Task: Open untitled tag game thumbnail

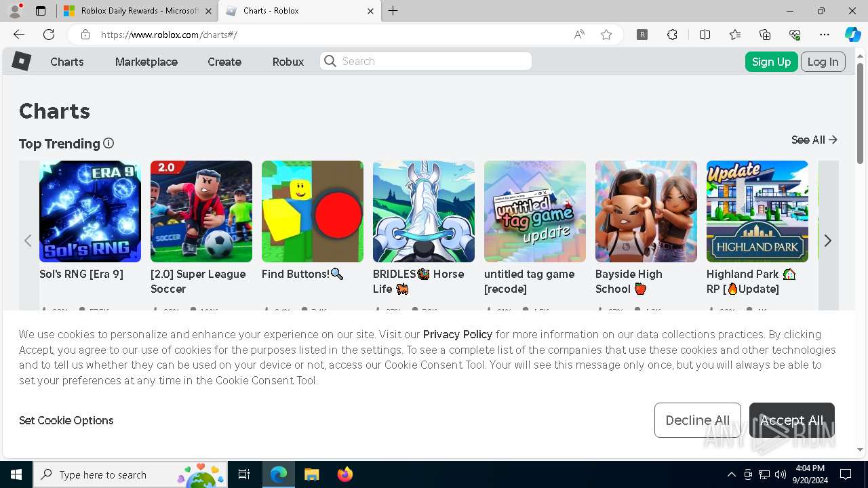Action: click(535, 211)
